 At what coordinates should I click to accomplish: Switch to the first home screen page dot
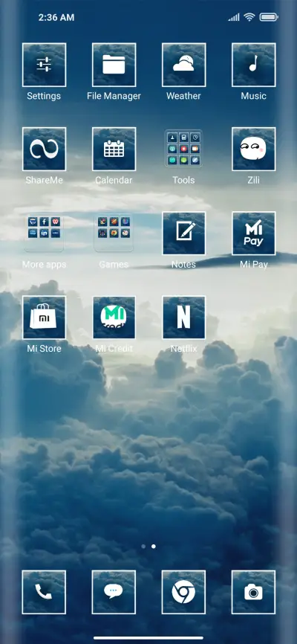143,547
